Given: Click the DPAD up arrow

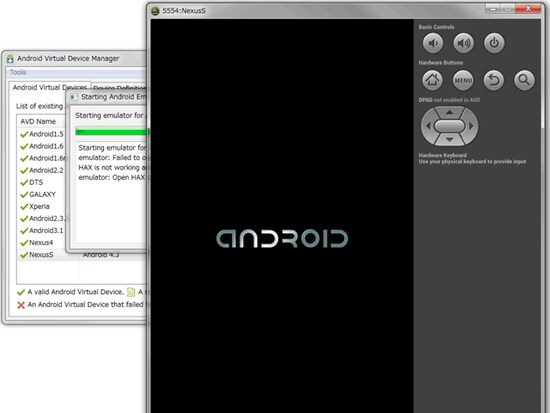Looking at the screenshot, I should (x=449, y=113).
